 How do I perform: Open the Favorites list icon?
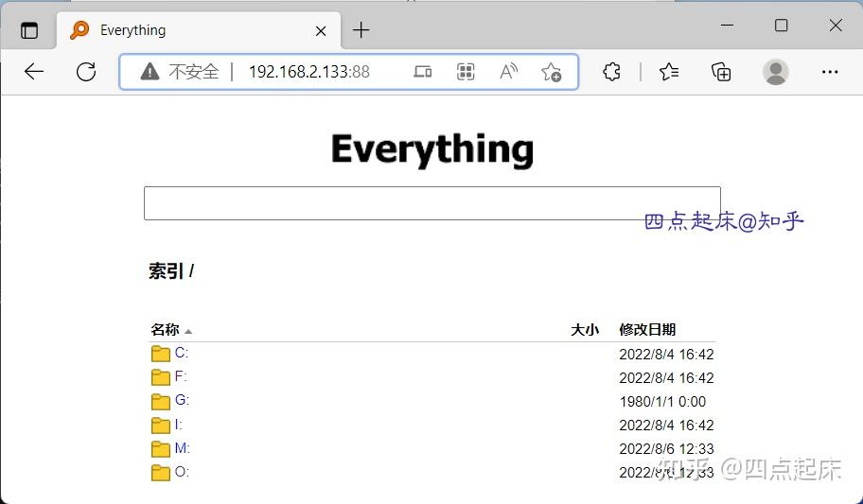(669, 72)
